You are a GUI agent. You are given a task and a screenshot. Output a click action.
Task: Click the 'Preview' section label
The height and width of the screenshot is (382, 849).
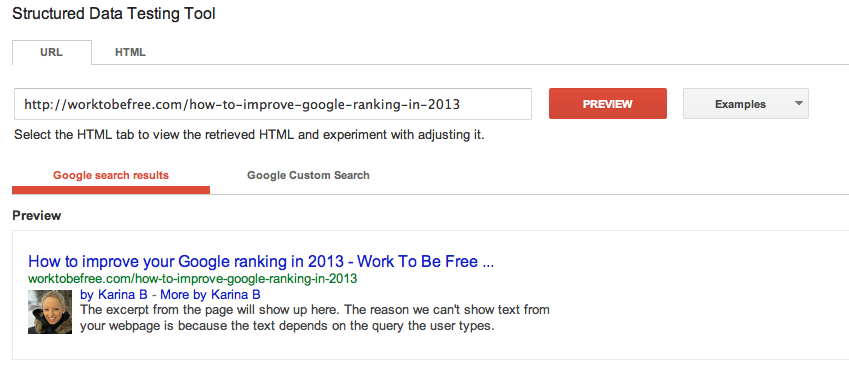[x=37, y=216]
